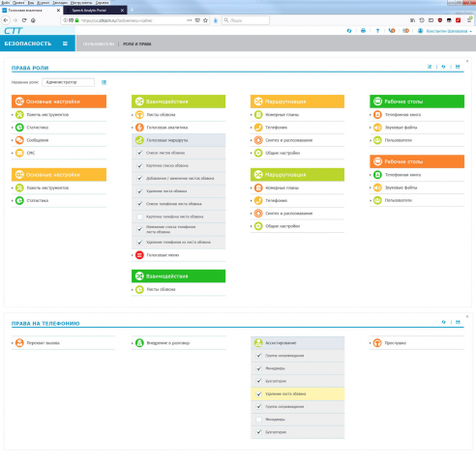
Task: Click the orange Основные настройки header
Action: 59,101
